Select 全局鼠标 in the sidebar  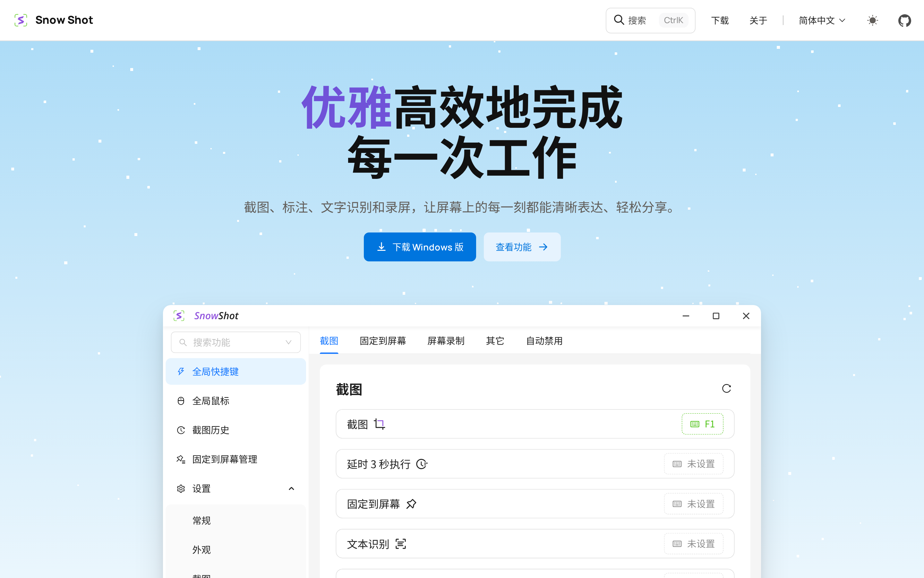(235, 401)
